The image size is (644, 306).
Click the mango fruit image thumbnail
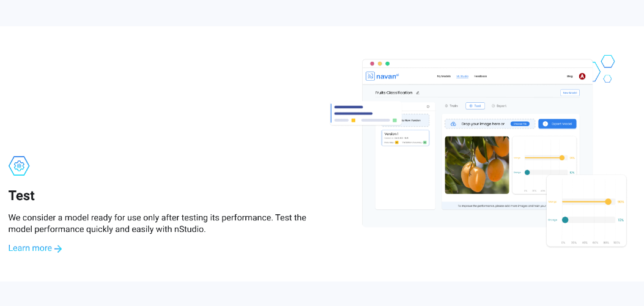tap(476, 165)
